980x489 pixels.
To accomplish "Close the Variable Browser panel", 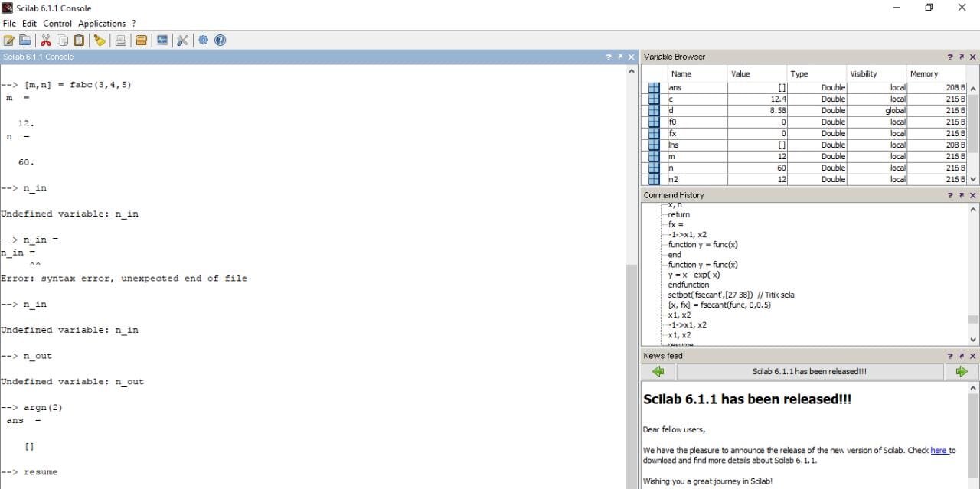I will 973,57.
